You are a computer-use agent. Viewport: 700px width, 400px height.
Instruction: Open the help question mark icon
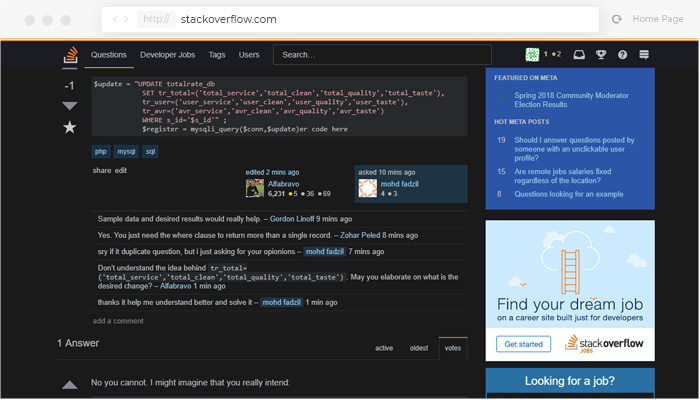622,54
